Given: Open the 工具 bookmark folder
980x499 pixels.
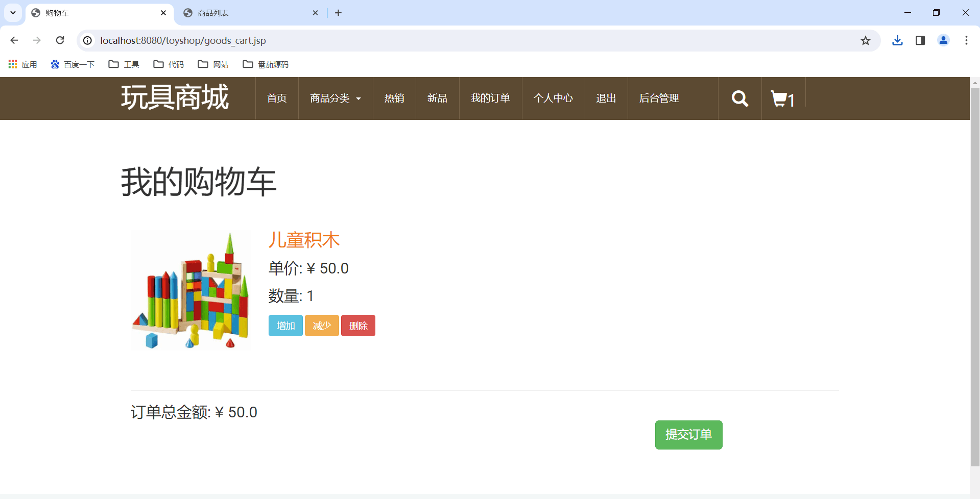Looking at the screenshot, I should 124,64.
